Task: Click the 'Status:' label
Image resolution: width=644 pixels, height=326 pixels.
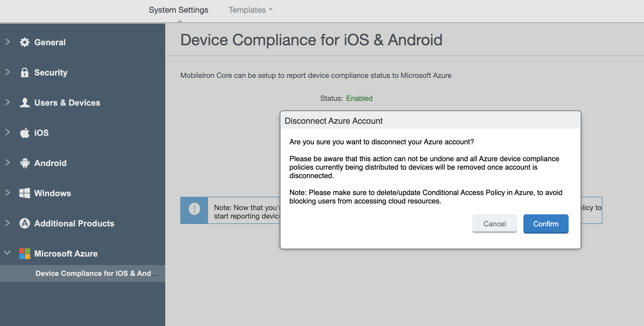Action: click(x=331, y=98)
